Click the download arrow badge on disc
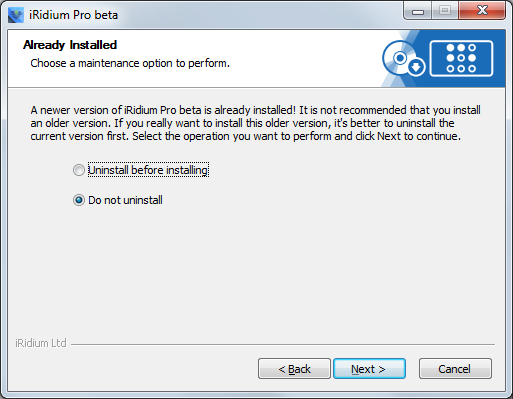The image size is (513, 399). 416,67
